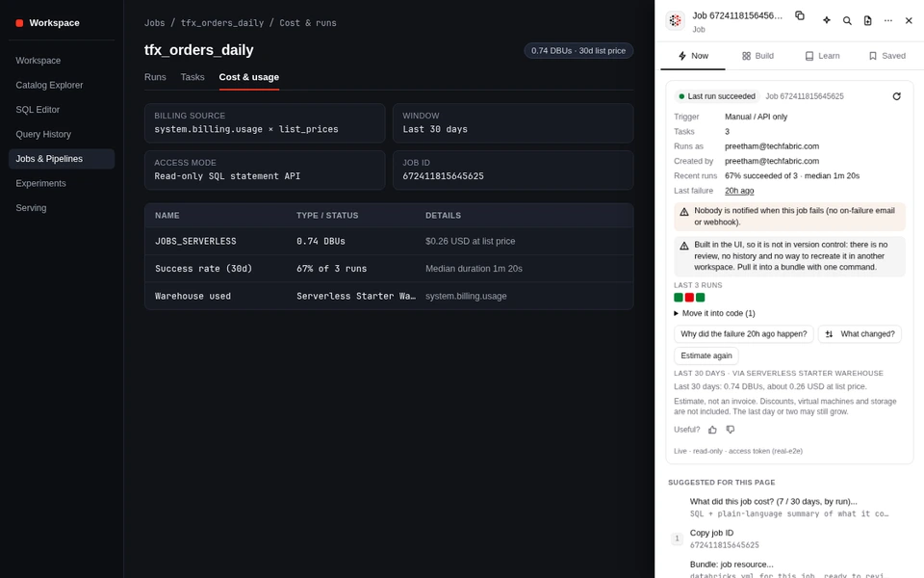Click the 'Last run succeeded' status badge
Image resolution: width=924 pixels, height=578 pixels.
pos(717,96)
